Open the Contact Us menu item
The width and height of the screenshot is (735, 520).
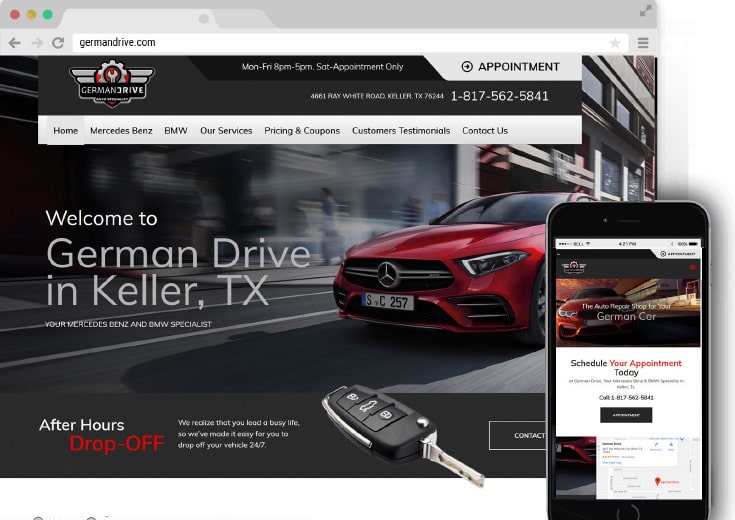click(485, 131)
